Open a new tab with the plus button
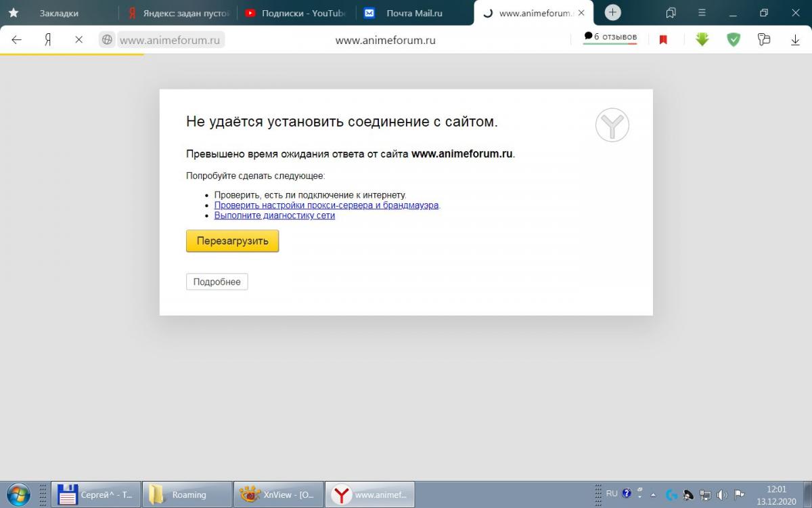 click(x=612, y=12)
